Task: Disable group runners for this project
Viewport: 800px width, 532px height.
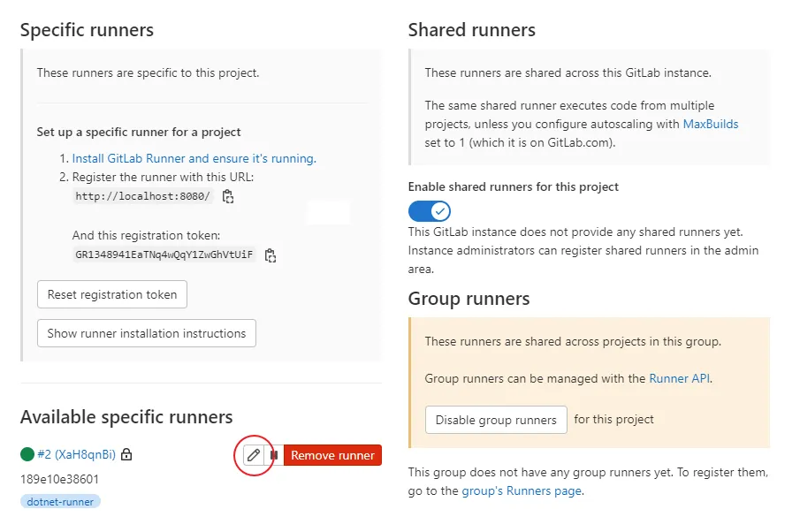Action: [x=496, y=420]
